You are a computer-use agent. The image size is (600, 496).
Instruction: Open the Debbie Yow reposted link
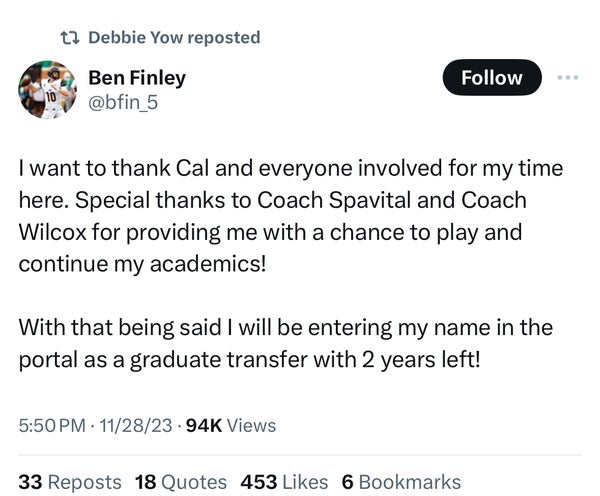pos(174,38)
